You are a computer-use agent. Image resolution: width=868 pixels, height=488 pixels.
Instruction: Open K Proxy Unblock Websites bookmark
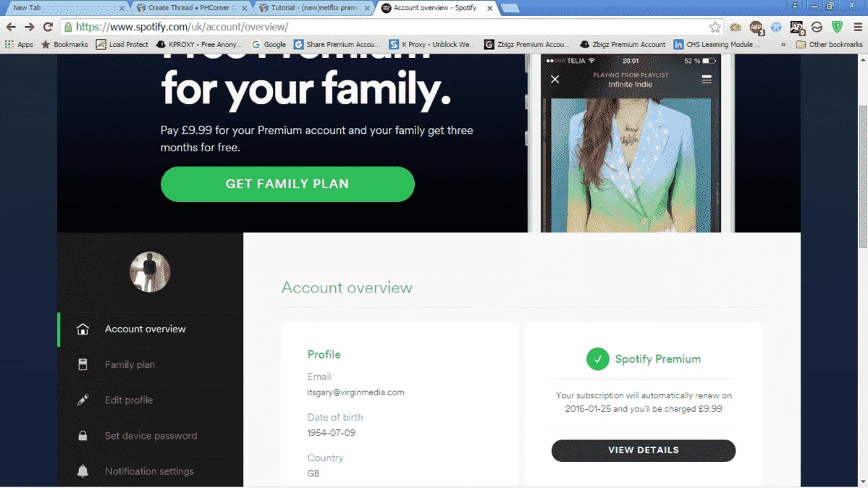(x=432, y=44)
